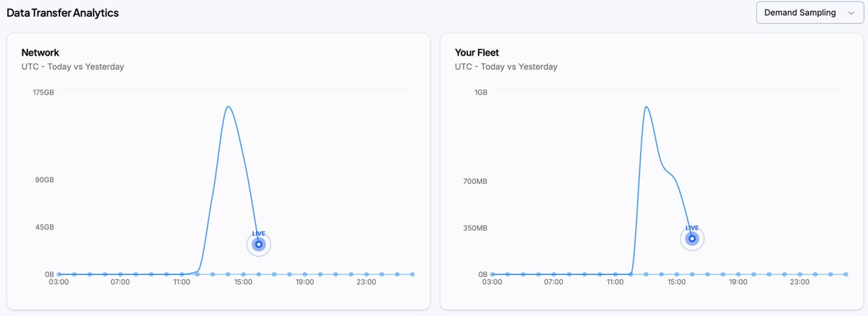Click the 23:00 data point in Your Fleet chart
The image size is (868, 316).
pyautogui.click(x=800, y=274)
